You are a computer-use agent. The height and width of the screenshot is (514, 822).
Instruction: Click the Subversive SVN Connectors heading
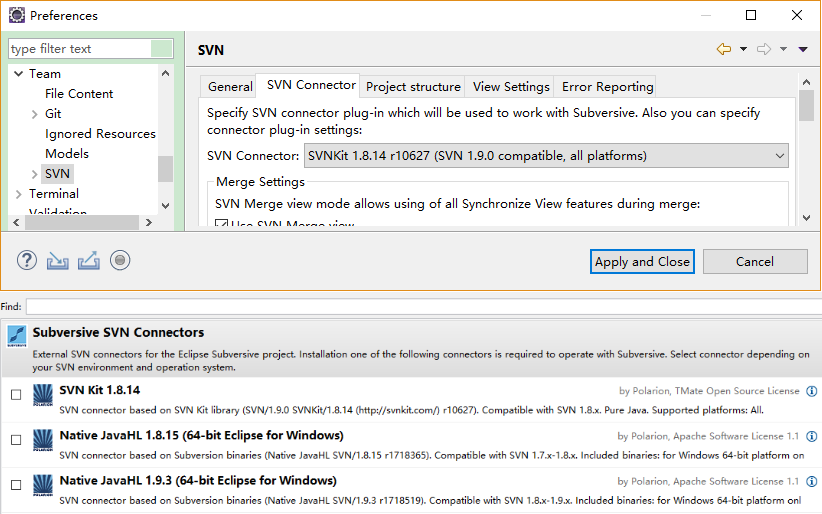(118, 333)
